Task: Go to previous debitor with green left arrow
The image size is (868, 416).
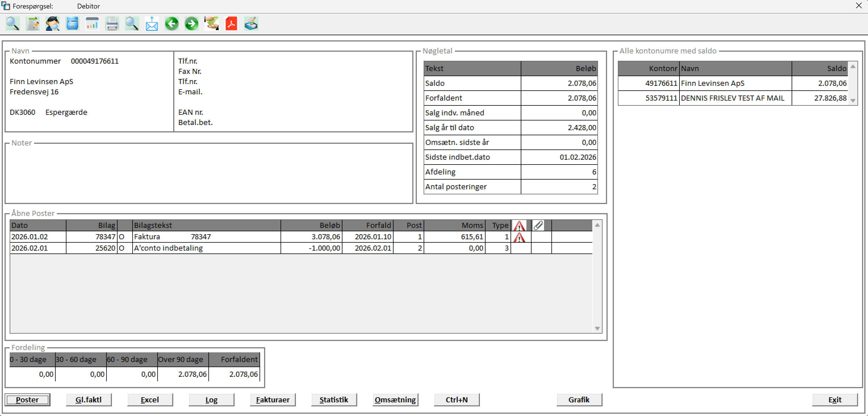Action: pyautogui.click(x=171, y=24)
